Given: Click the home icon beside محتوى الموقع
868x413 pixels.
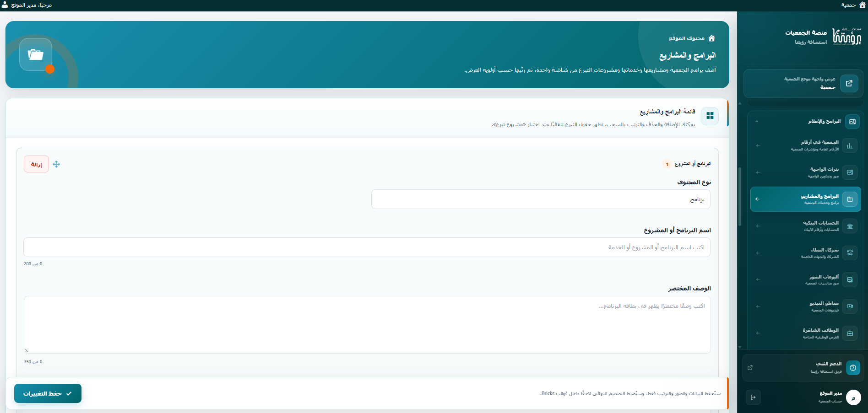Looking at the screenshot, I should pyautogui.click(x=711, y=38).
